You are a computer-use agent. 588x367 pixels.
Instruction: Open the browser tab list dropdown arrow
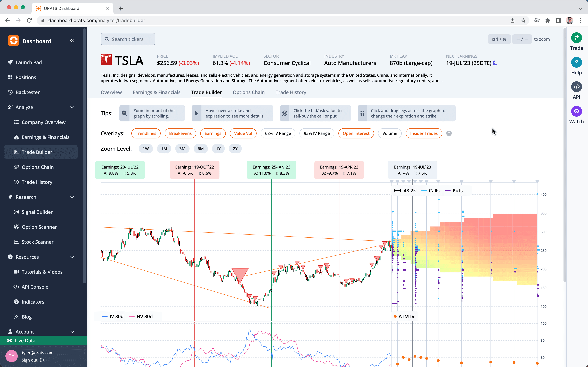tap(580, 9)
